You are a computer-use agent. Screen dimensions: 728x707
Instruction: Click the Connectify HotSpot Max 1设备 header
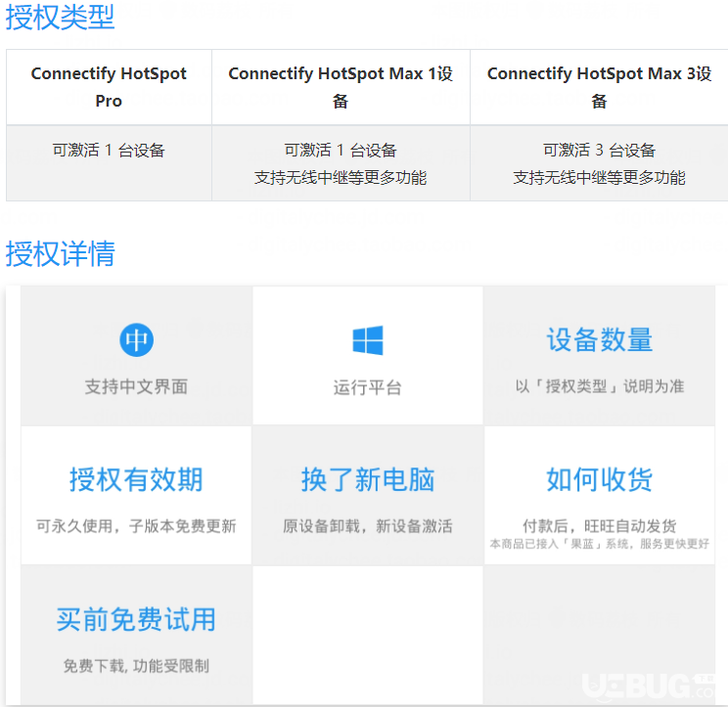pos(341,87)
